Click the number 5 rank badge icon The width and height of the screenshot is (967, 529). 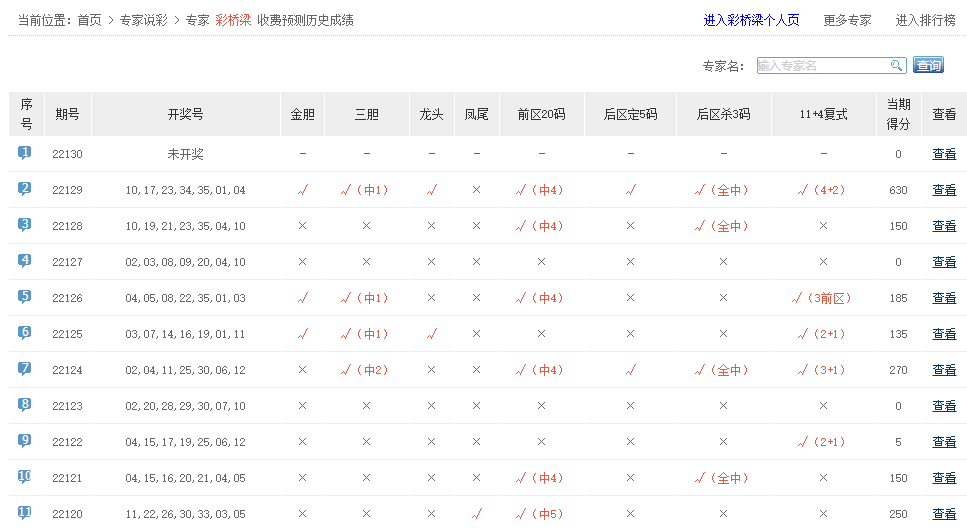[25, 297]
